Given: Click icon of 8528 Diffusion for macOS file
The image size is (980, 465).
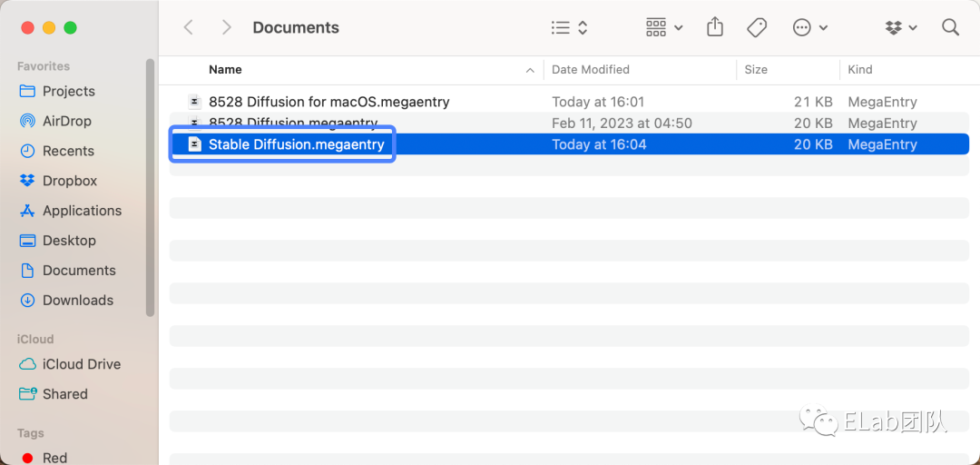Looking at the screenshot, I should [194, 102].
